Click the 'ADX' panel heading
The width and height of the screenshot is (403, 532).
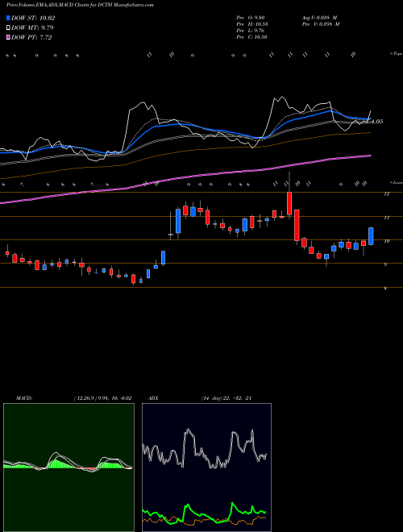pyautogui.click(x=154, y=398)
